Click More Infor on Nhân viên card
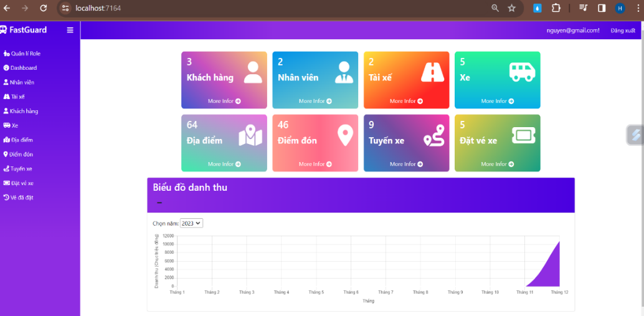The height and width of the screenshot is (316, 644). 315,101
